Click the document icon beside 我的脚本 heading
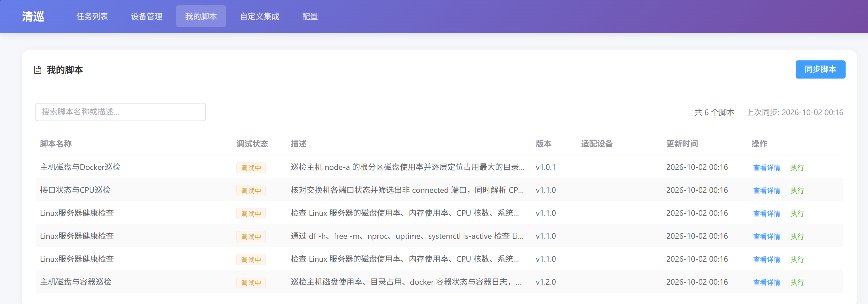 pyautogui.click(x=38, y=70)
